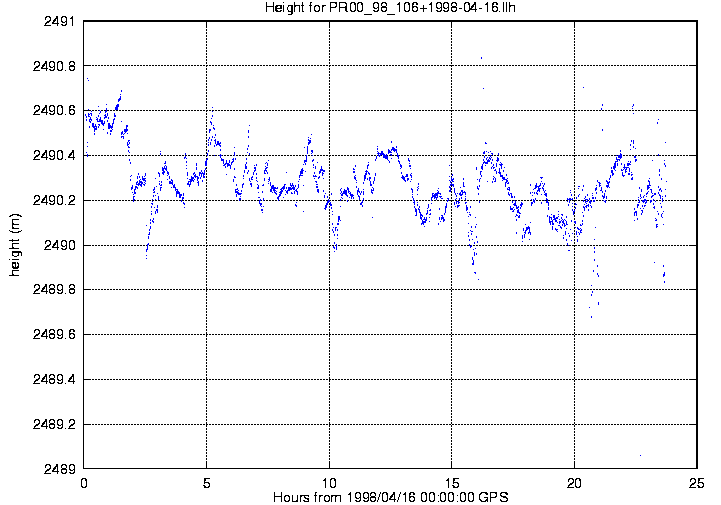The height and width of the screenshot is (505, 721).
Task: Click the "height (m)" y-axis label
Action: point(15,245)
